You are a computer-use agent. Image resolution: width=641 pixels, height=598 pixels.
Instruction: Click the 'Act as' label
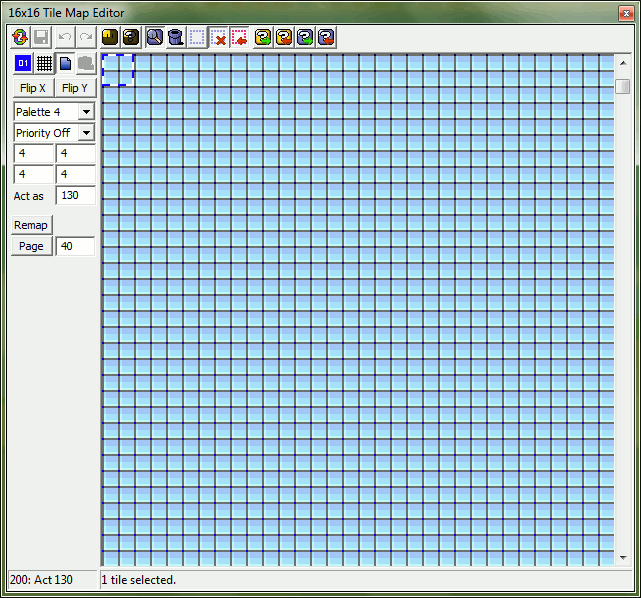click(28, 196)
